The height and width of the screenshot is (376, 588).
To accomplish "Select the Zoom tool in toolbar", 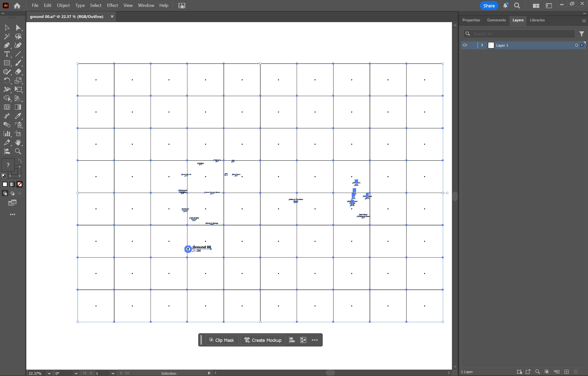I will pyautogui.click(x=18, y=151).
